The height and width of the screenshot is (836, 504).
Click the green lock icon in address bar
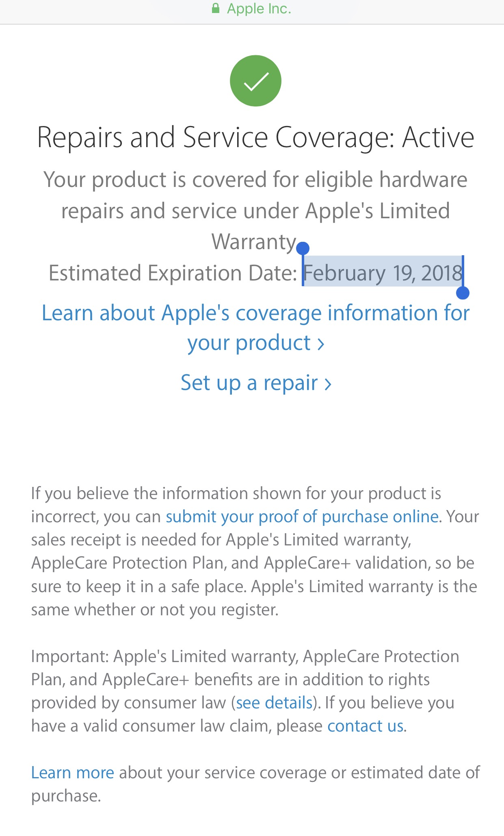pos(216,9)
